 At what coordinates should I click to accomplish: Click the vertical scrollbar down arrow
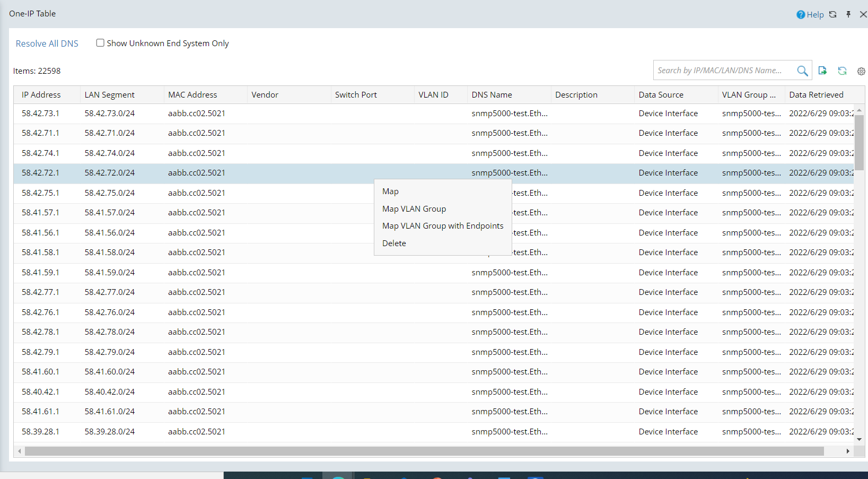pos(859,439)
